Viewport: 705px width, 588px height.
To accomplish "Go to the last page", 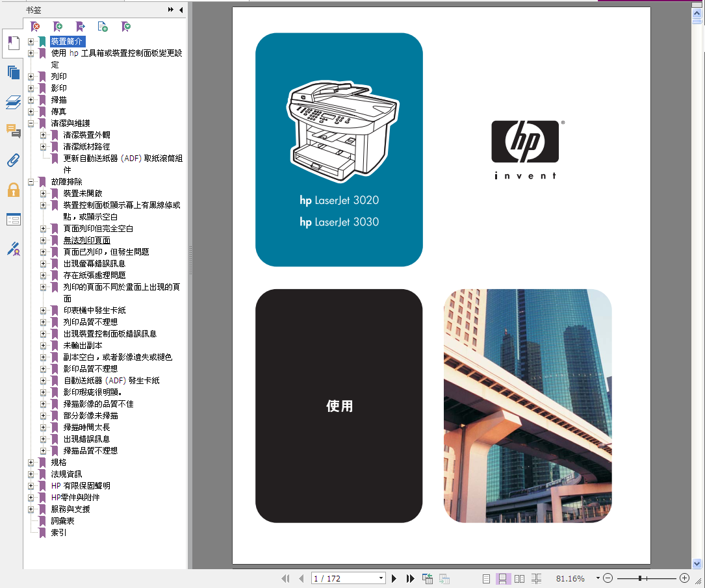I will coord(410,578).
